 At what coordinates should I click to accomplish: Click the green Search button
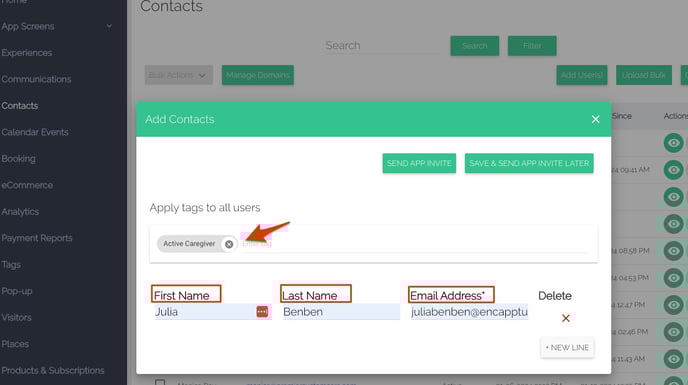[x=475, y=46]
